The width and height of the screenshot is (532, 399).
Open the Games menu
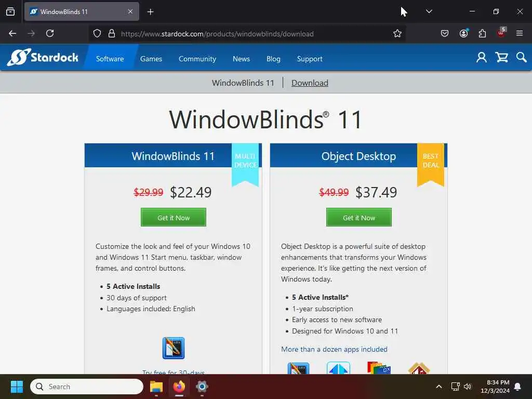[x=151, y=59]
